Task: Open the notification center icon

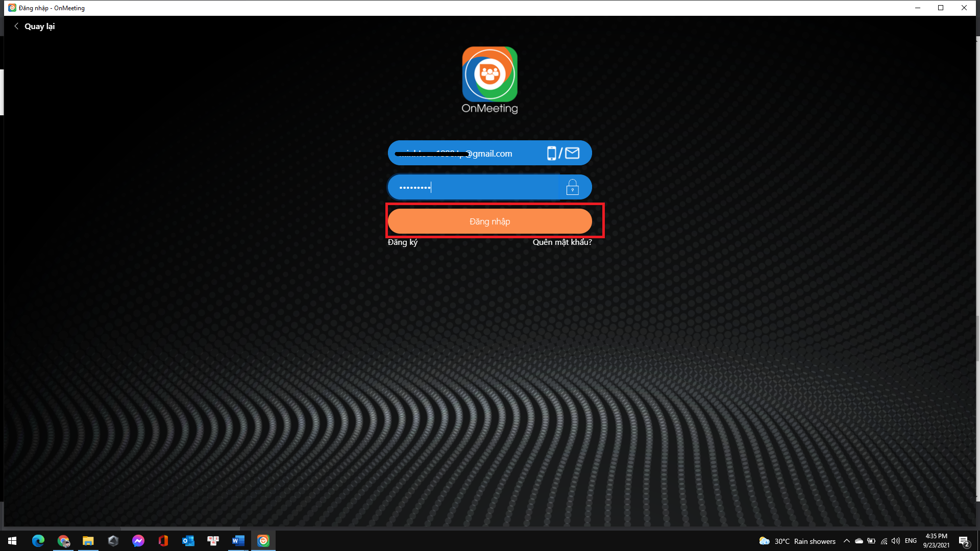Action: click(x=964, y=541)
